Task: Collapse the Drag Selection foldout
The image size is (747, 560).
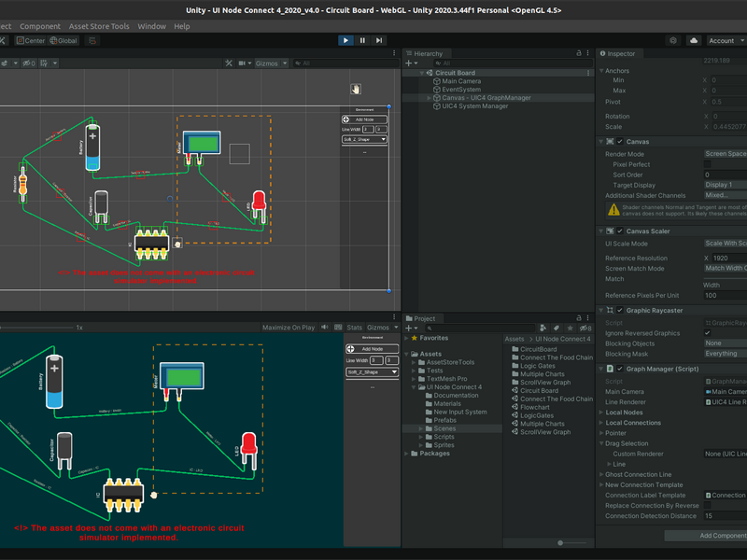Action: (601, 443)
